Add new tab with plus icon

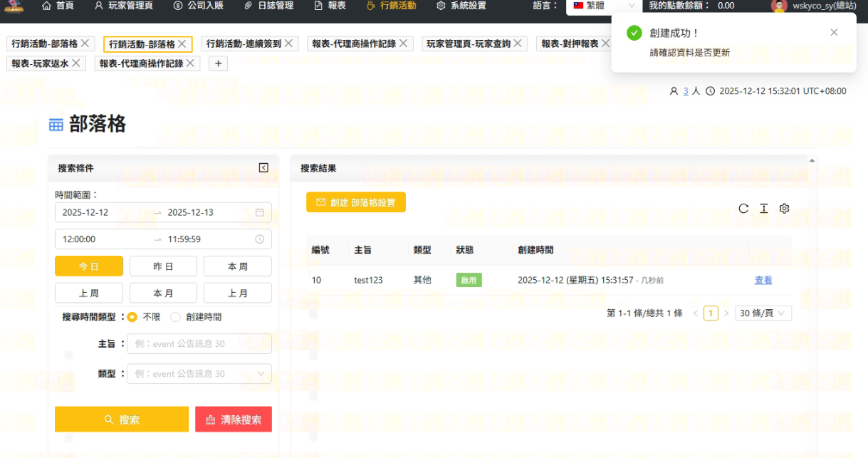217,63
